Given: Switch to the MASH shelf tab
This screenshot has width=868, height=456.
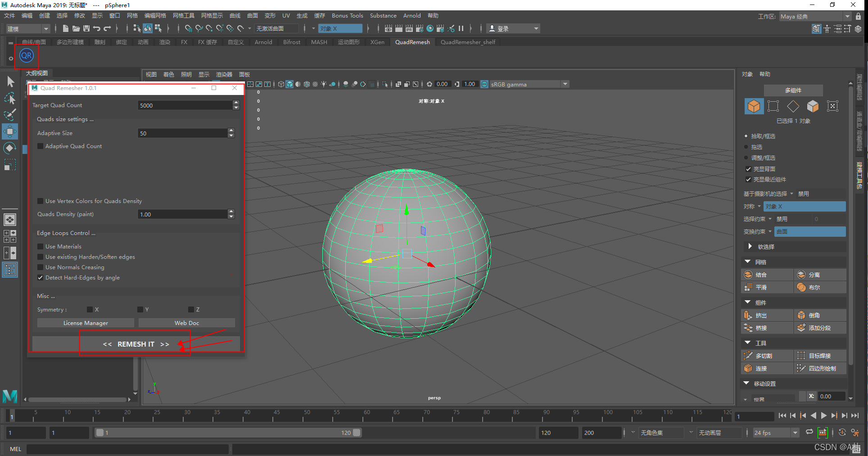Looking at the screenshot, I should (319, 42).
